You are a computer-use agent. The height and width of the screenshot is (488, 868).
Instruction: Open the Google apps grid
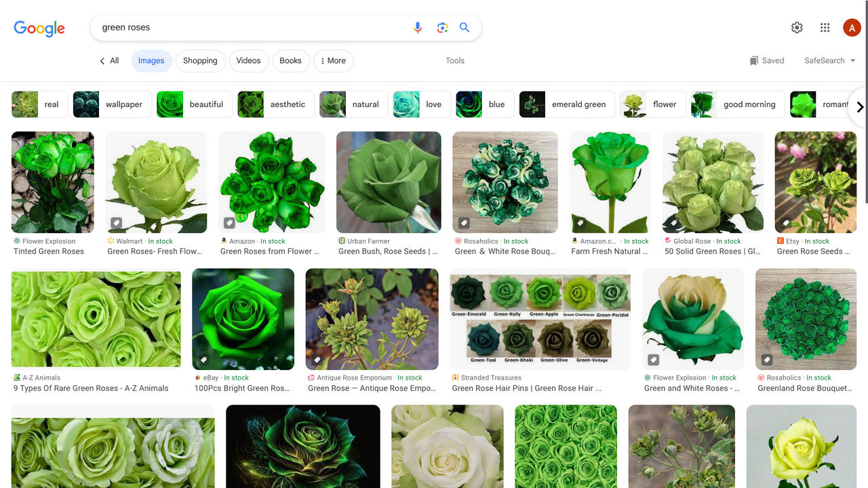tap(825, 28)
